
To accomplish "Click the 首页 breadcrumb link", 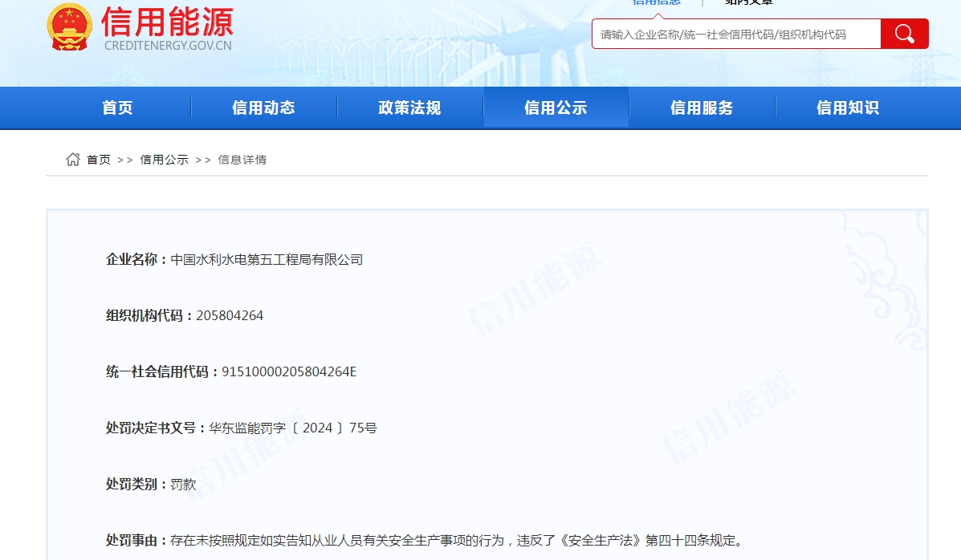I will (x=99, y=160).
